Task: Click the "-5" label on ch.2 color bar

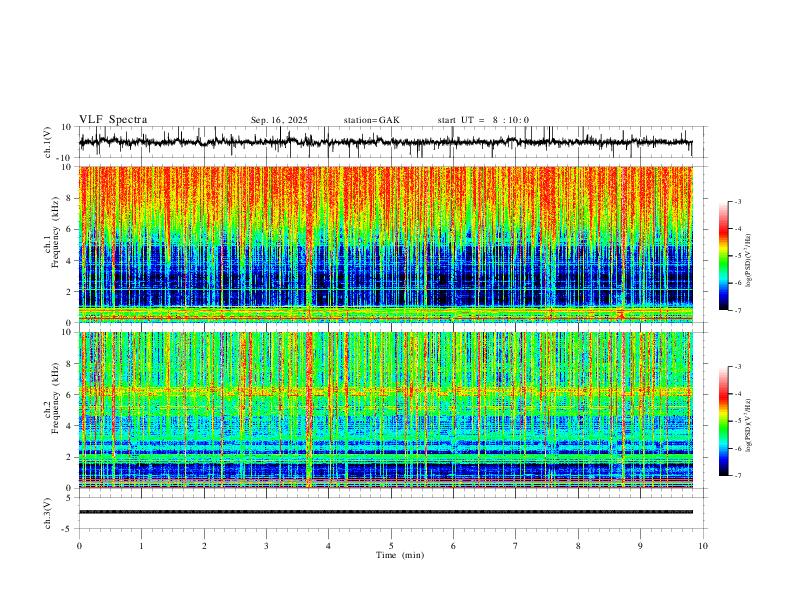Action: coord(738,421)
